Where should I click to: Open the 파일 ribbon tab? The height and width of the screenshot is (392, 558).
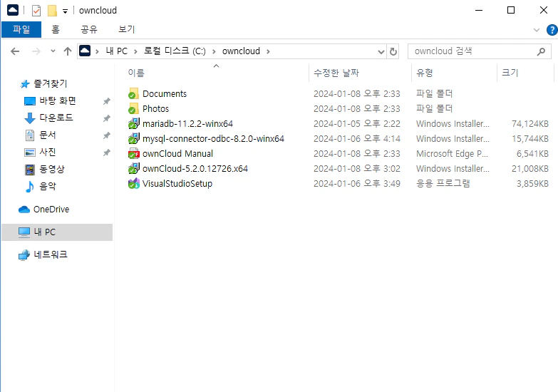pos(21,29)
